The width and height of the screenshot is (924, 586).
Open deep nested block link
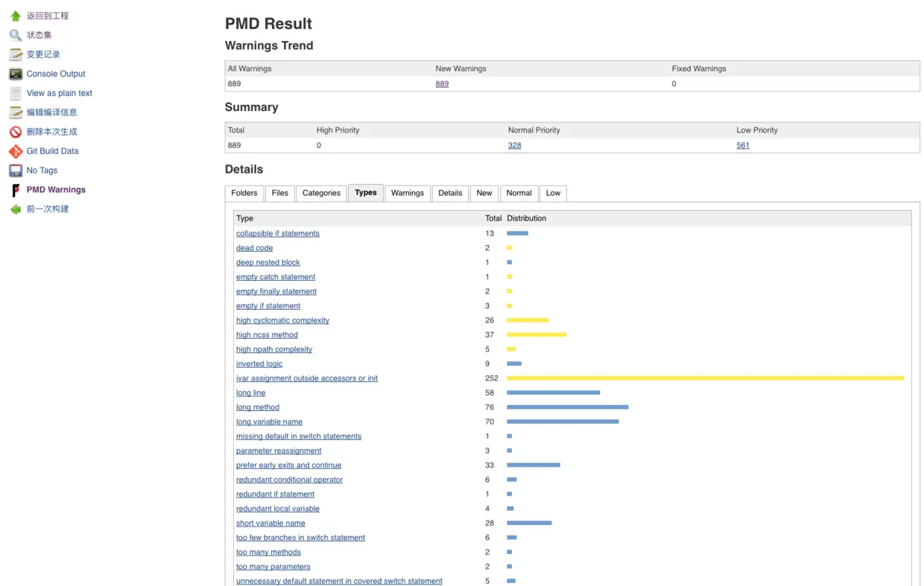click(x=268, y=263)
